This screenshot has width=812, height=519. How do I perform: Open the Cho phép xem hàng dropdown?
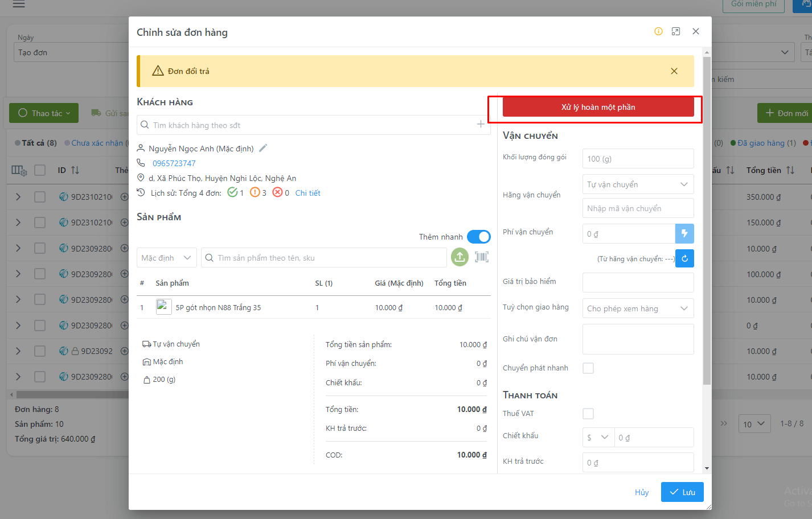638,308
